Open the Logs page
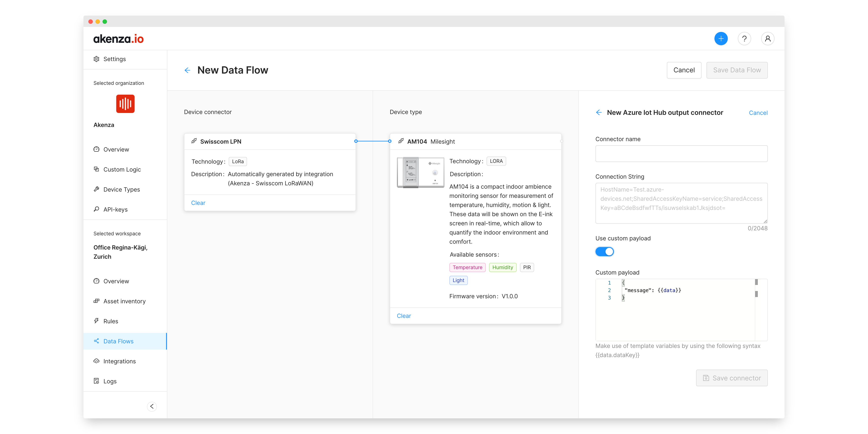The width and height of the screenshot is (868, 434). 125,381
